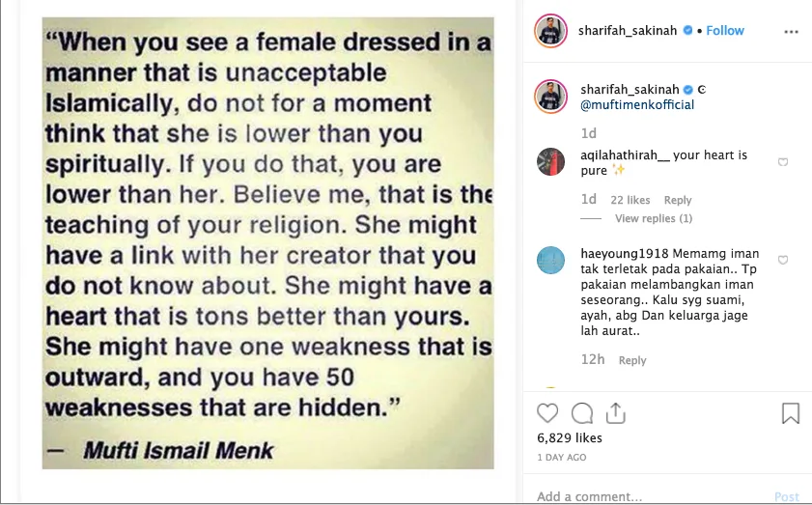Click the comment speech bubble icon
Viewport: 812px width, 505px height.
tap(582, 414)
